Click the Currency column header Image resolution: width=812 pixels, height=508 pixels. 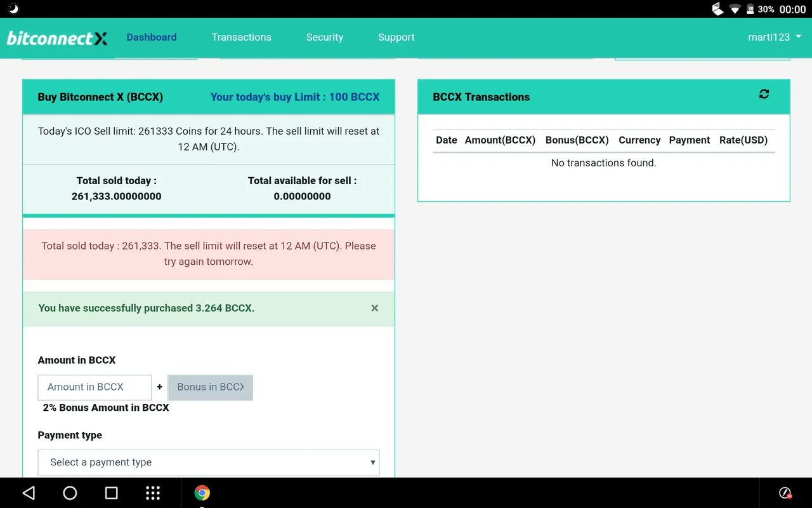639,140
